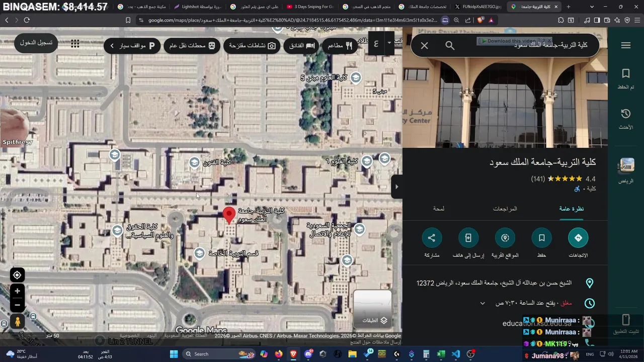Viewport: 644px width, 362px height.
Task: Open the 141 reviews count link
Action: (538, 179)
